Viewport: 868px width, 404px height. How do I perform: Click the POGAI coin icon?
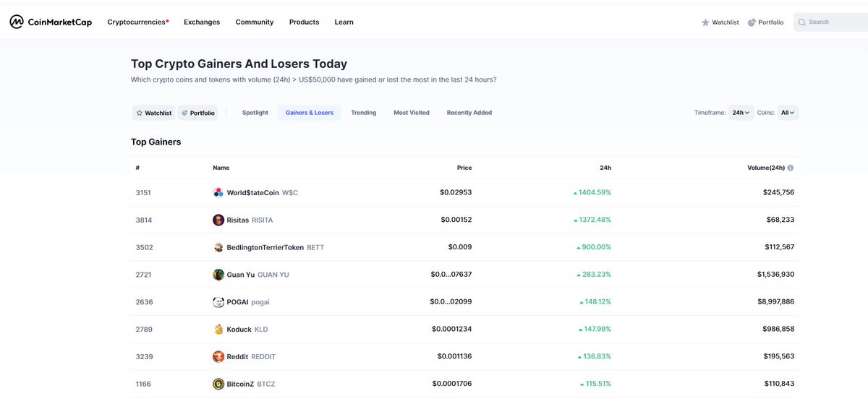pos(218,302)
